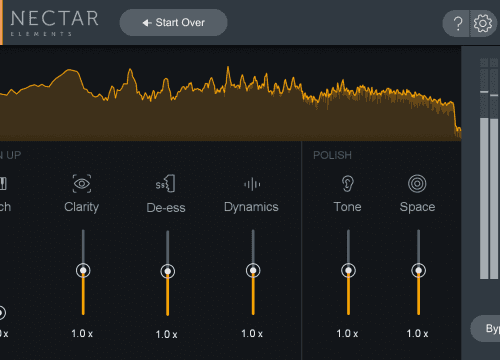Click the Clarity slider handle
The image size is (500, 360).
(83, 270)
